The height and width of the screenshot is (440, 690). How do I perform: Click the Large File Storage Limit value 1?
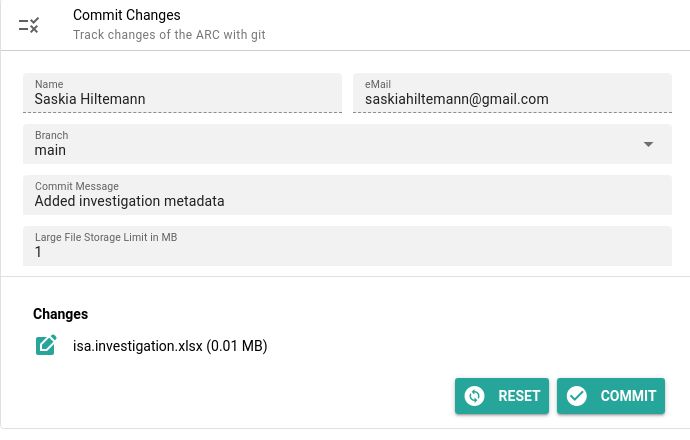38,252
